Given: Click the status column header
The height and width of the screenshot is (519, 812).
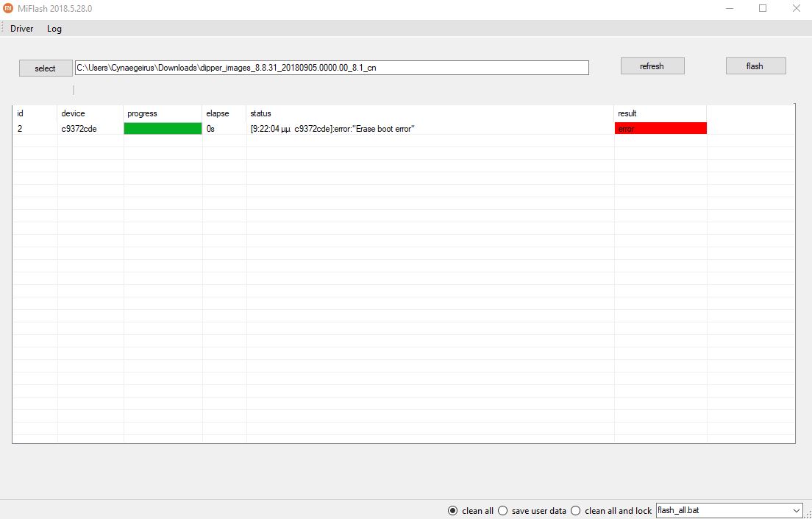Looking at the screenshot, I should pyautogui.click(x=430, y=113).
